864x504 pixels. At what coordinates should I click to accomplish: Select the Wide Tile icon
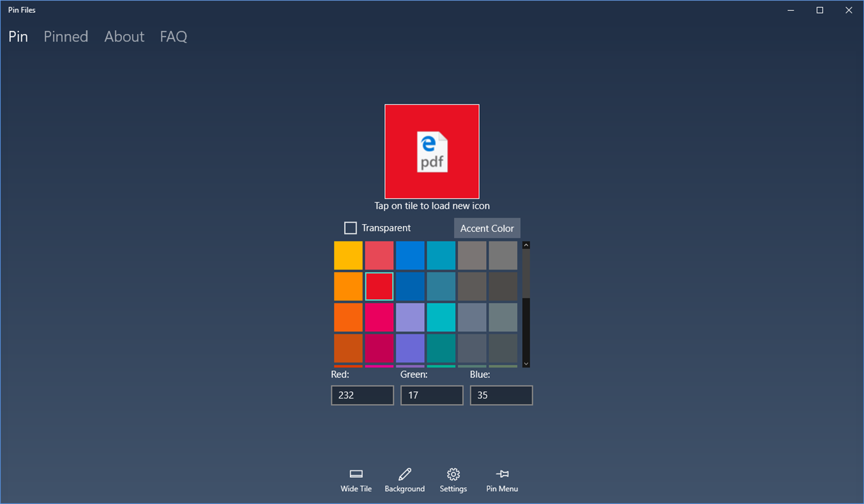(x=356, y=474)
